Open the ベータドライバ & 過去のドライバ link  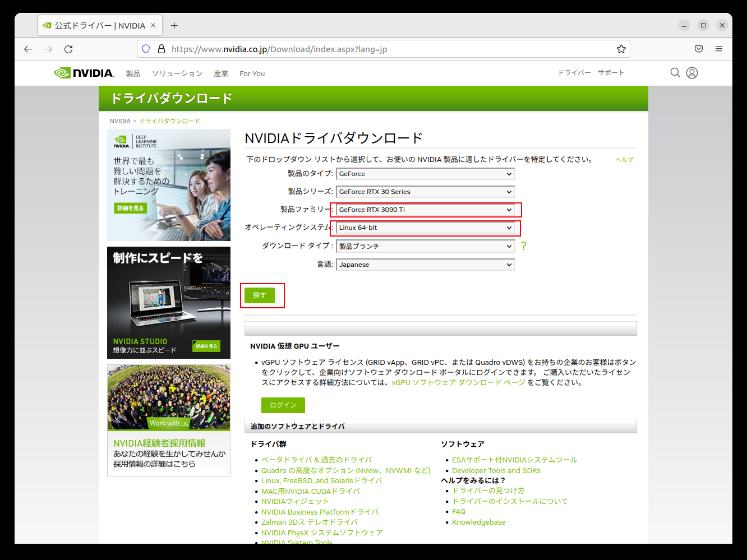[x=317, y=460]
